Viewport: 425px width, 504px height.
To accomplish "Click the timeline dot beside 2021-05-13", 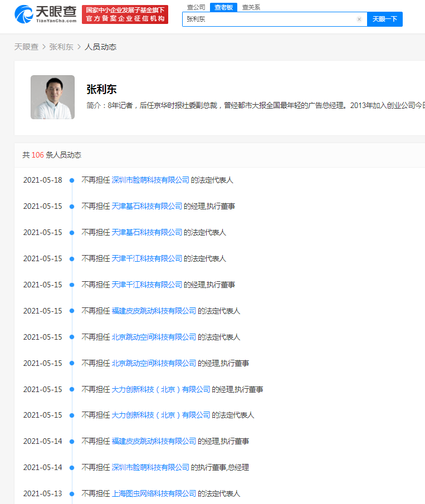I will click(x=72, y=494).
